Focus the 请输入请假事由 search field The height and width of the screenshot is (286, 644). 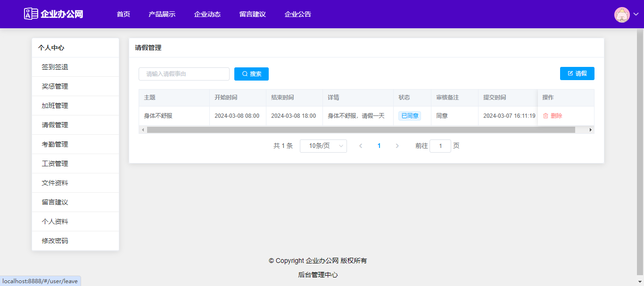coord(184,74)
